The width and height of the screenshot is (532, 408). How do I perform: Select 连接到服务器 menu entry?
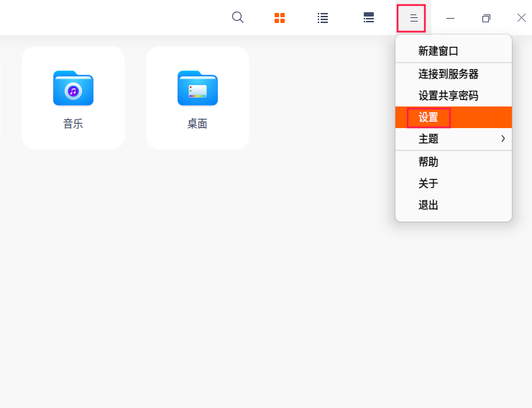pyautogui.click(x=448, y=73)
